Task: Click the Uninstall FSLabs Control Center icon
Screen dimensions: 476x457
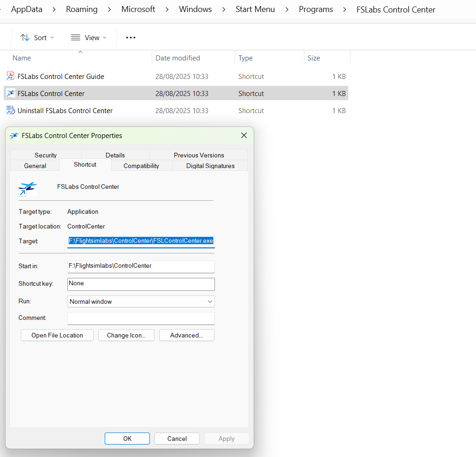Action: 10,110
